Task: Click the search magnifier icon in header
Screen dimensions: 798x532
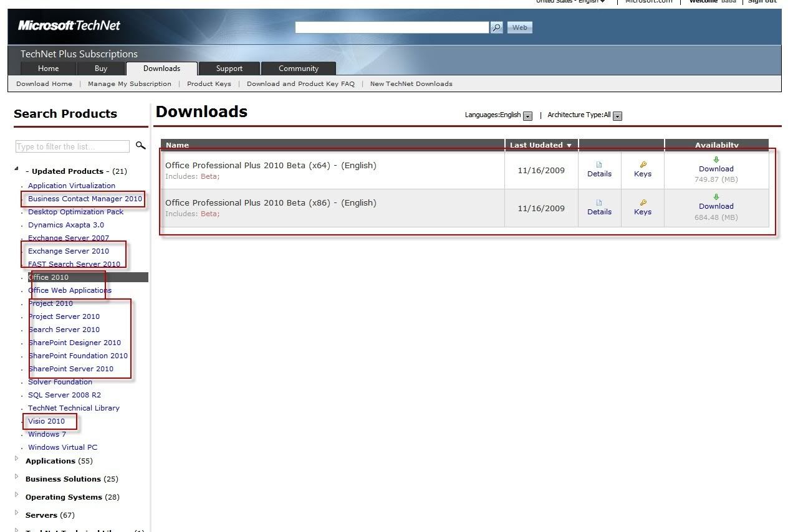Action: (x=496, y=27)
